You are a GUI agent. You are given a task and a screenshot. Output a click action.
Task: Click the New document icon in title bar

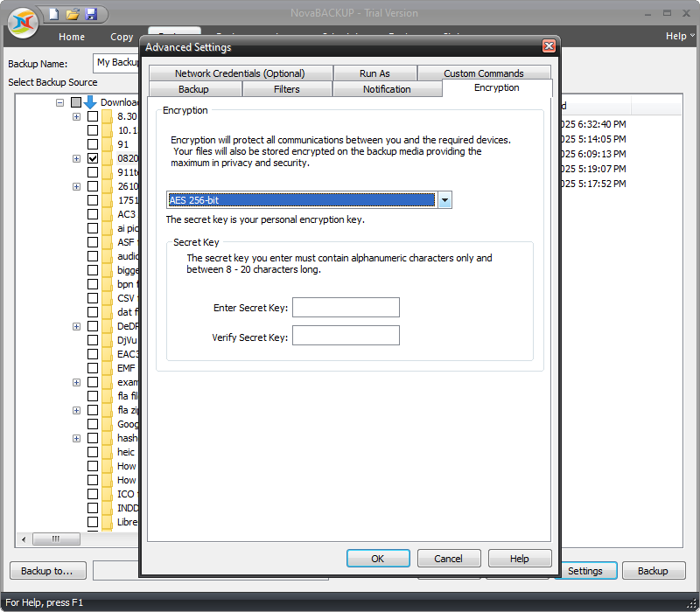click(x=53, y=14)
